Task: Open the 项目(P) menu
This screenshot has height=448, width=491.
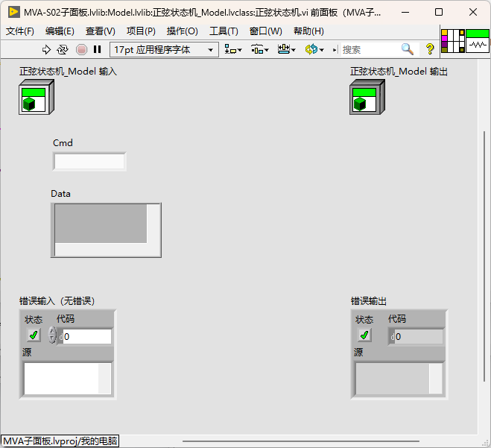Action: [142, 31]
